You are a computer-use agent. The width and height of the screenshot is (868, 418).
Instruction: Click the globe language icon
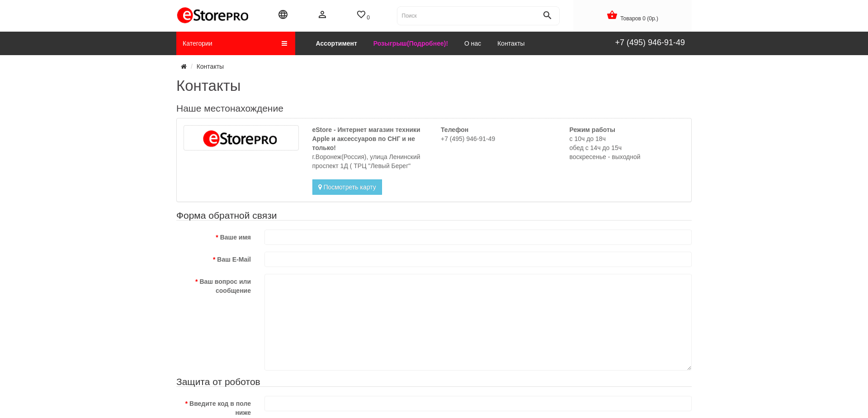point(283,14)
